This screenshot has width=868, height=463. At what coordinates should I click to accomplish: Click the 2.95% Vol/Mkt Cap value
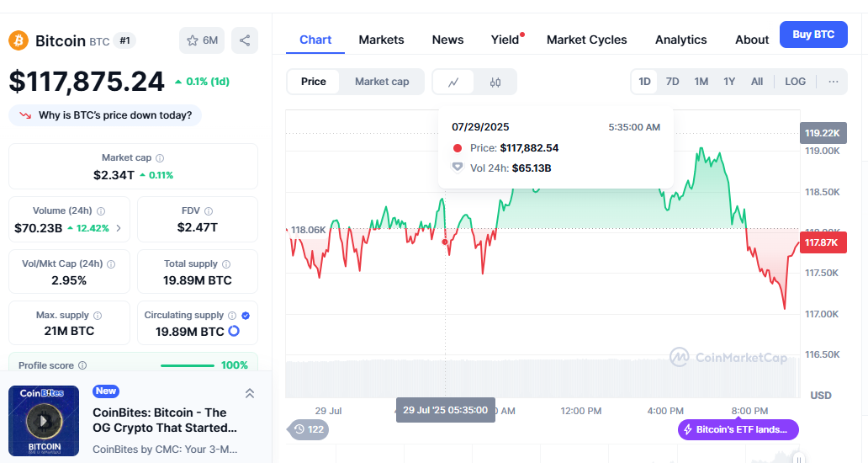coord(69,281)
